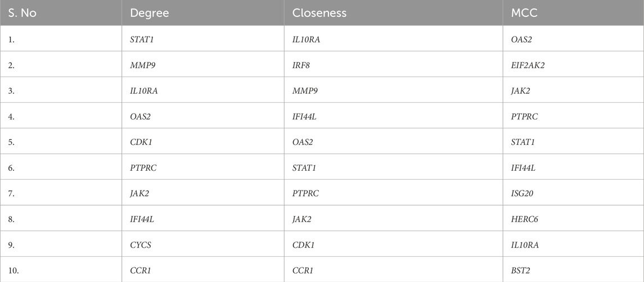Click the HERC6 cell
Viewport: 644px width, 282px height.
click(525, 218)
